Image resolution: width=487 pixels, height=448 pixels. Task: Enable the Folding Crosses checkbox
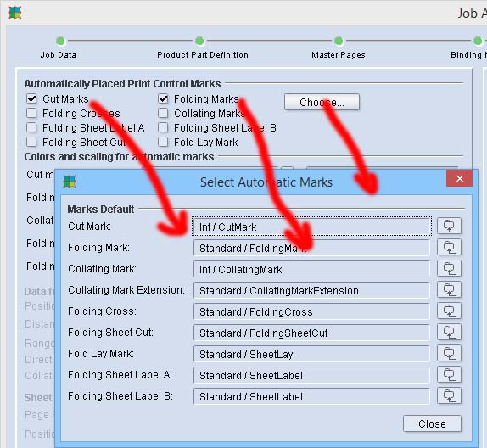click(31, 113)
